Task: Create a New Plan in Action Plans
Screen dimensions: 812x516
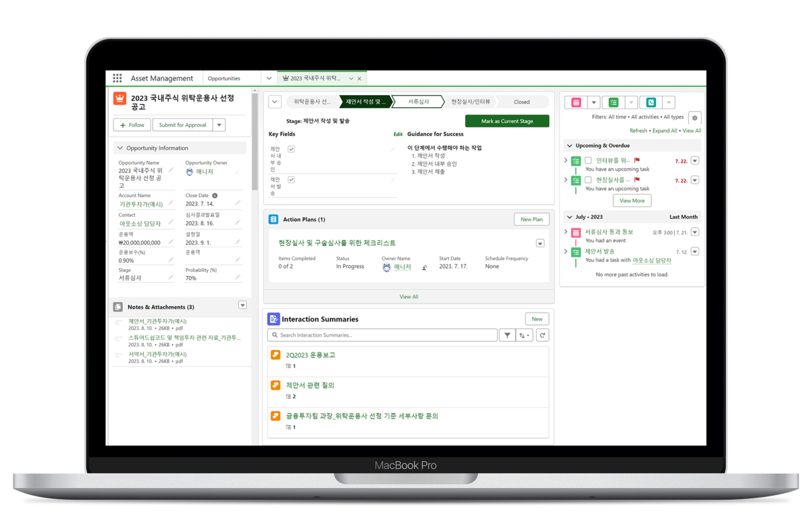Action: click(x=531, y=219)
